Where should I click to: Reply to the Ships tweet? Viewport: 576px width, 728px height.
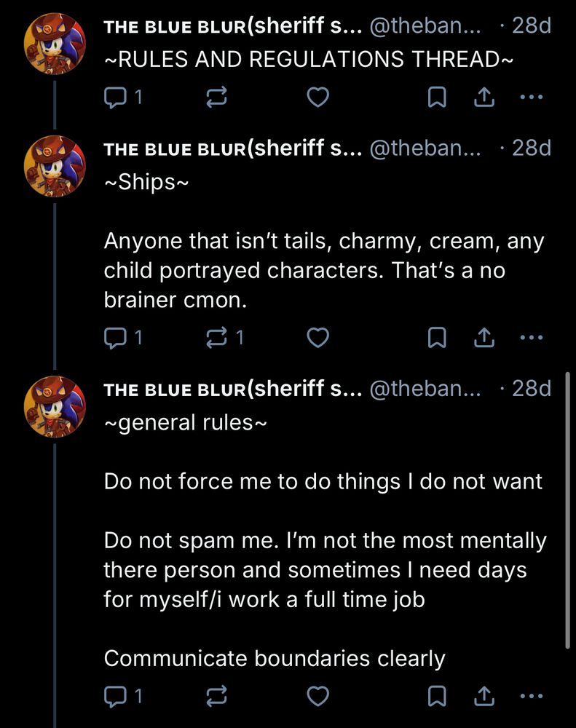click(x=115, y=337)
